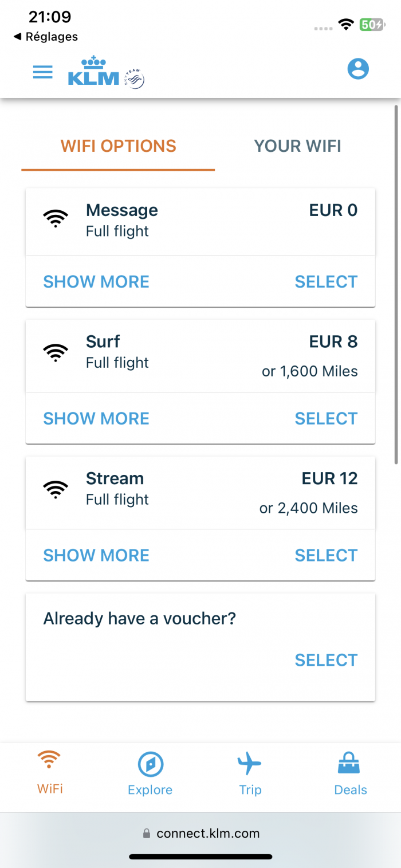The width and height of the screenshot is (401, 868).
Task: Expand SHOW MORE for Message plan
Action: (x=96, y=282)
